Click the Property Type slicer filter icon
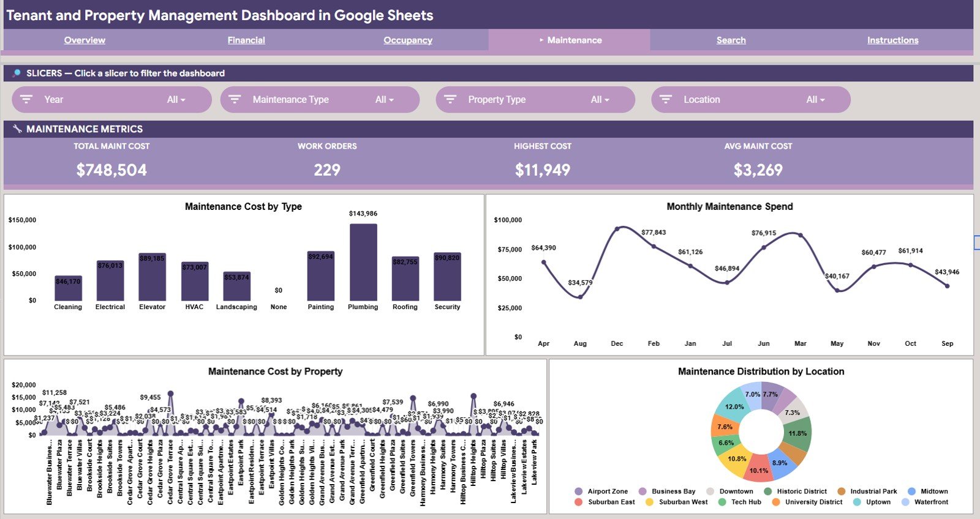 click(450, 99)
